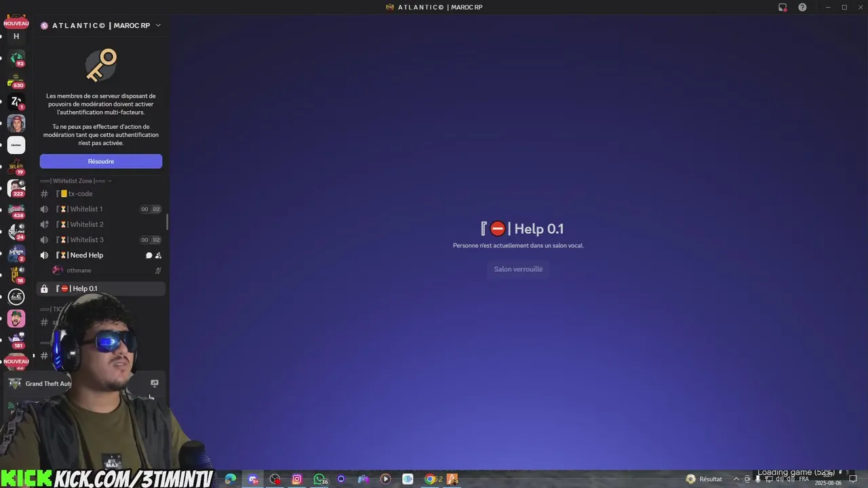This screenshot has width=868, height=488.
Task: Open the server with the 18 badge
Action: 16,275
